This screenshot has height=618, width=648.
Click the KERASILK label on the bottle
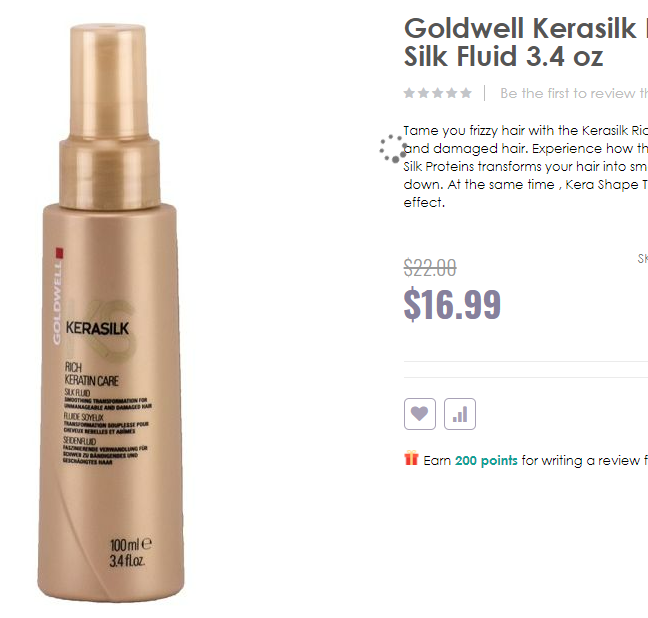point(97,328)
